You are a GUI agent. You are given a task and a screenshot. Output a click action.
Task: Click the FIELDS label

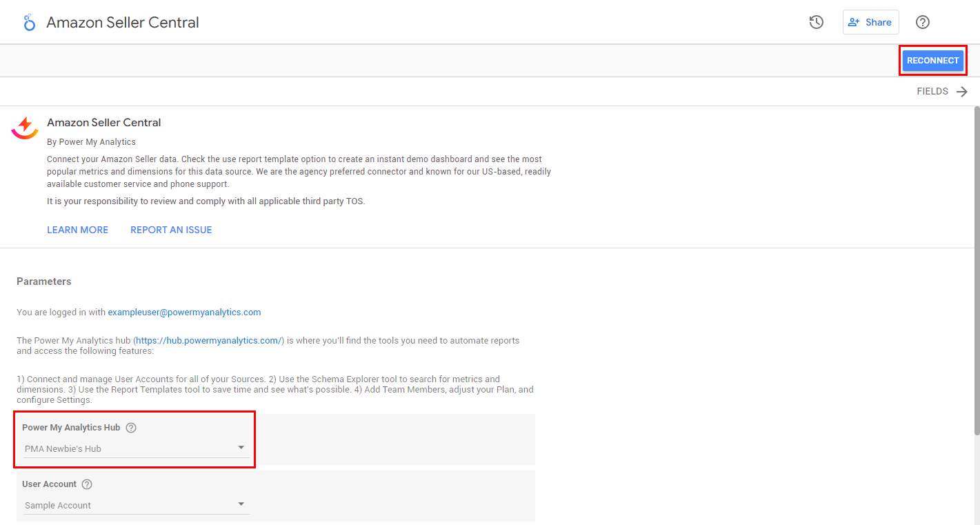[932, 91]
